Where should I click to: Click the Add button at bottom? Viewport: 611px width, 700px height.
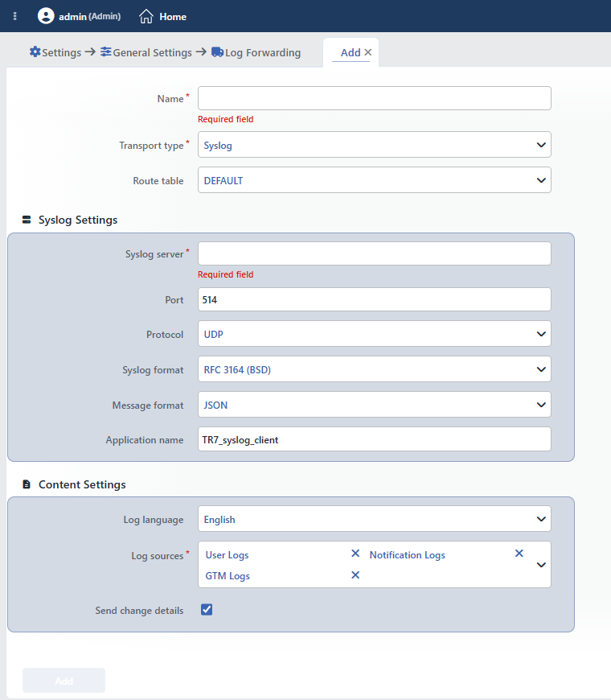[x=64, y=681]
